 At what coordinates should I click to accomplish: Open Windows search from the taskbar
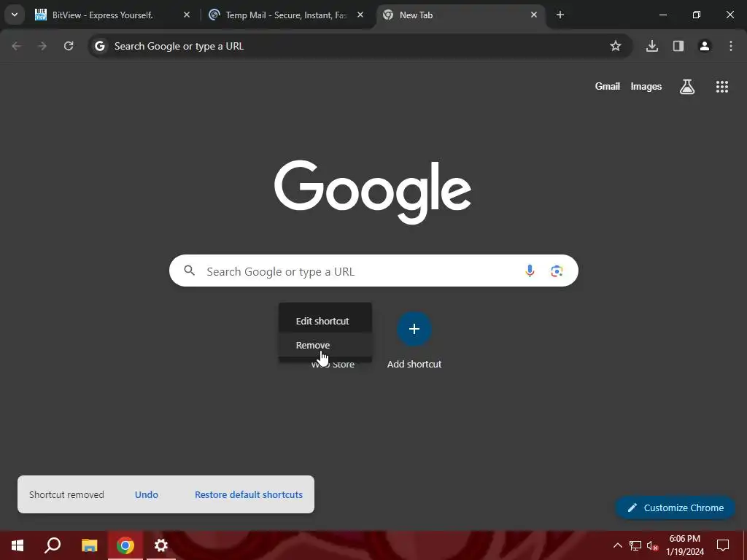pyautogui.click(x=53, y=545)
